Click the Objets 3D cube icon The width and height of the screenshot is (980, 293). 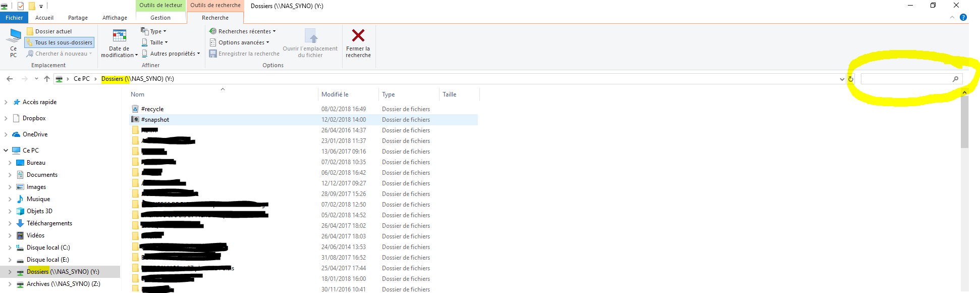coord(20,211)
